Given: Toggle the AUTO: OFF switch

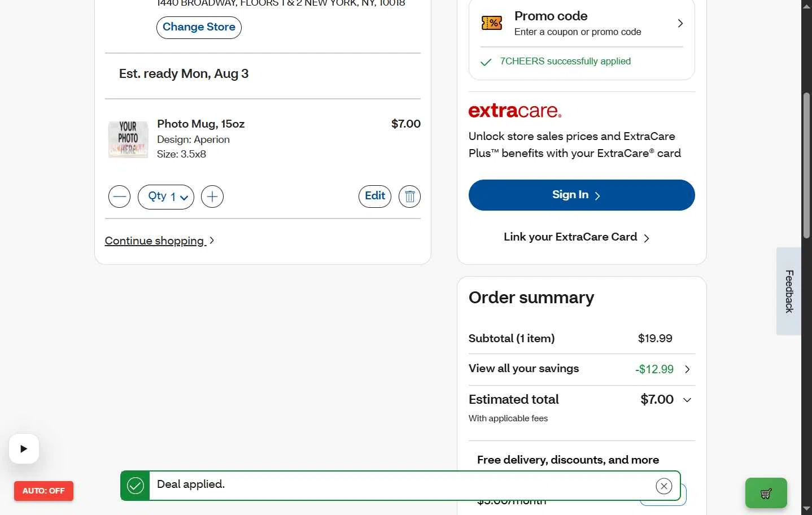Looking at the screenshot, I should point(43,491).
